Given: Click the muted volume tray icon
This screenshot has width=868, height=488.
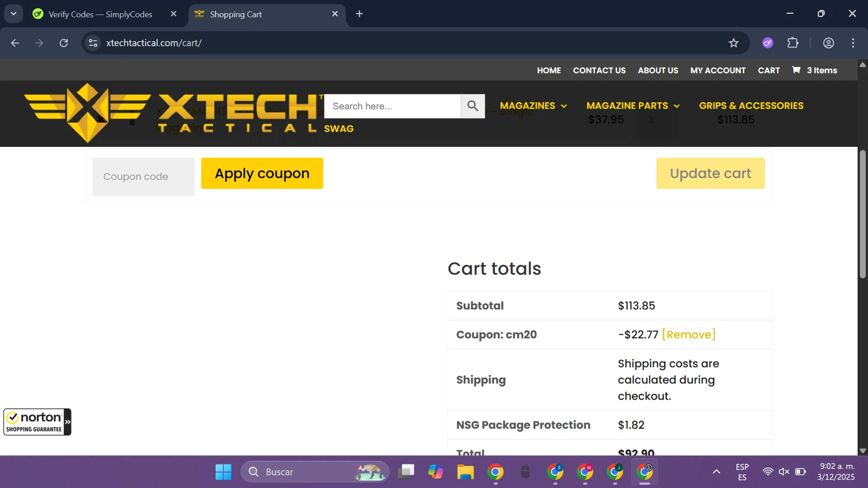Looking at the screenshot, I should tap(784, 472).
